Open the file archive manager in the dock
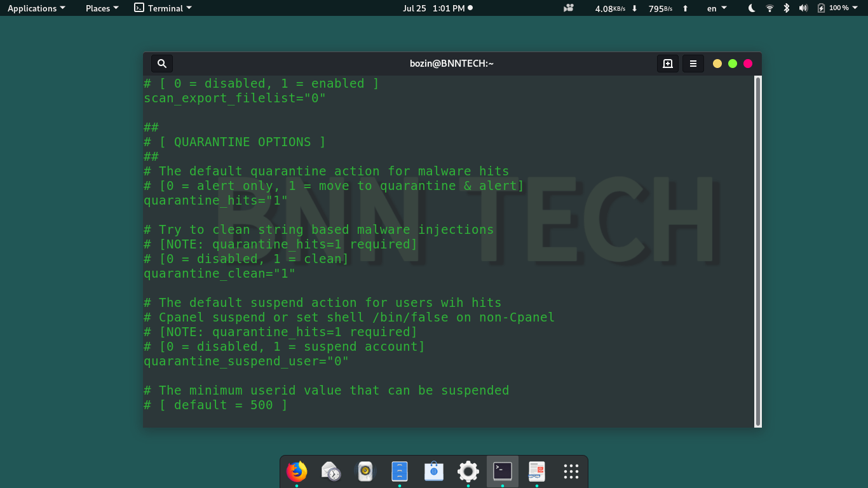868x488 pixels. [x=399, y=471]
